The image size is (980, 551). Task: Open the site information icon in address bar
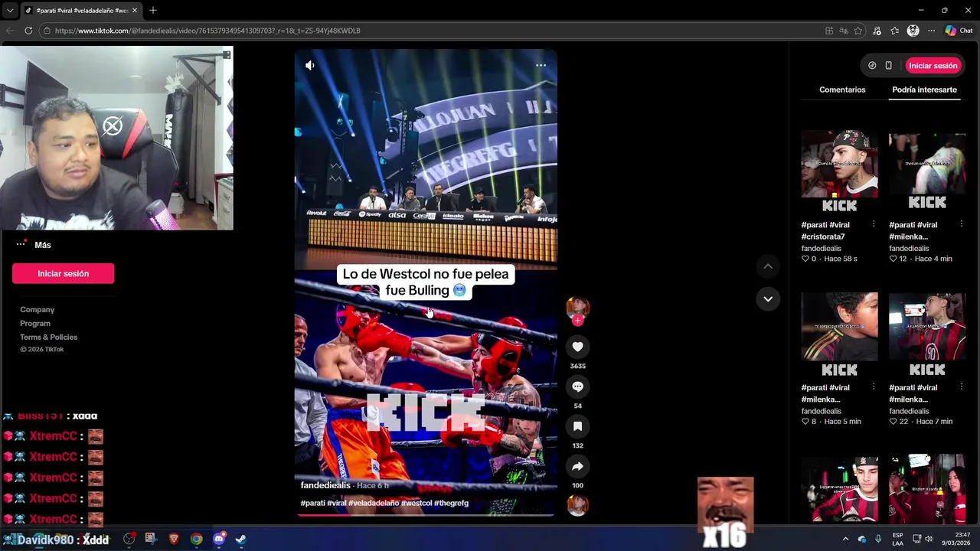coord(47,31)
